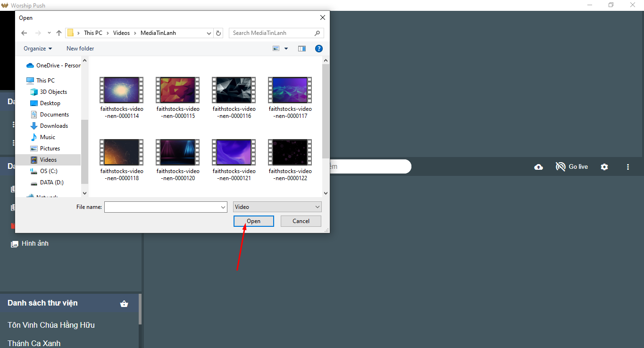644x348 pixels.
Task: Open three-dot more menu in Worship Push
Action: pyautogui.click(x=628, y=167)
